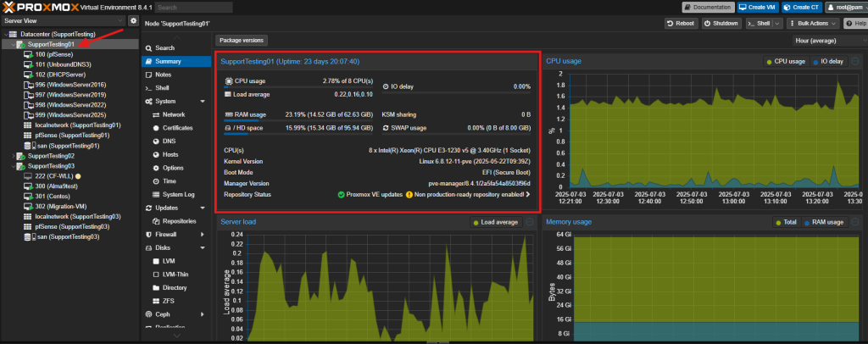Open the Bulk Actions dropdown
The height and width of the screenshot is (344, 868).
[x=813, y=23]
